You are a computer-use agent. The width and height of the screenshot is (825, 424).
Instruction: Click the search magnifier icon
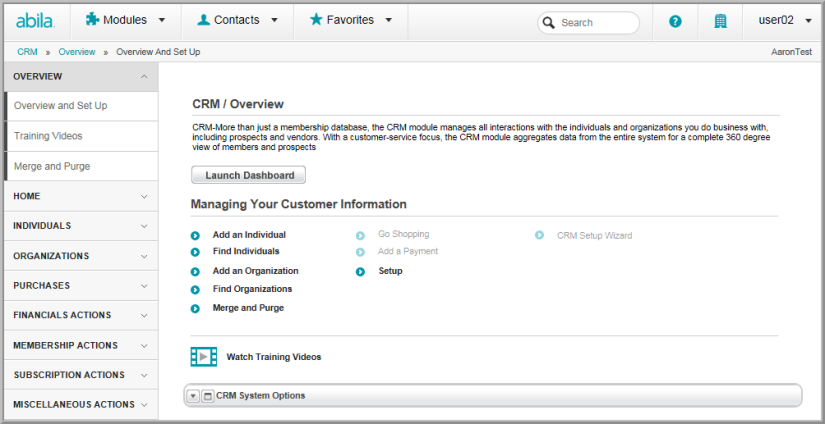tap(549, 23)
